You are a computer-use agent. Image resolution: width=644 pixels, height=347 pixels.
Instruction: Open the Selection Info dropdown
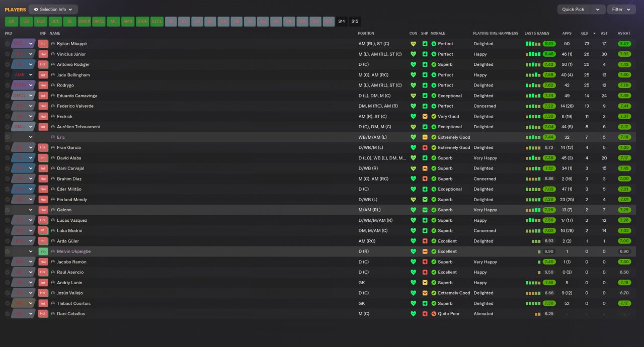(x=53, y=9)
